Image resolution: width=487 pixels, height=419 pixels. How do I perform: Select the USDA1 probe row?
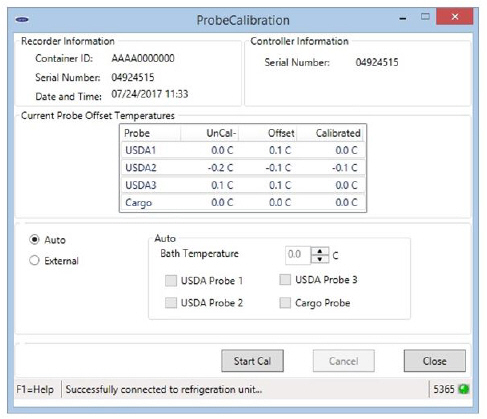[x=243, y=150]
